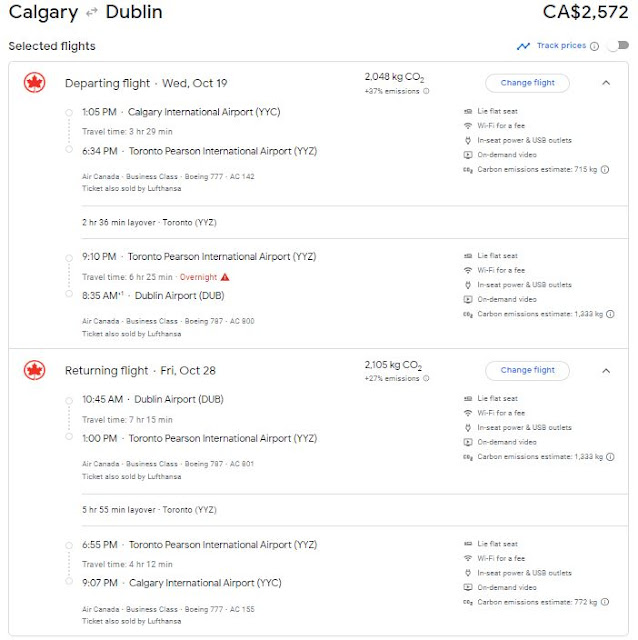Toggle the Track prices switch
638x640 pixels.
pyautogui.click(x=618, y=46)
